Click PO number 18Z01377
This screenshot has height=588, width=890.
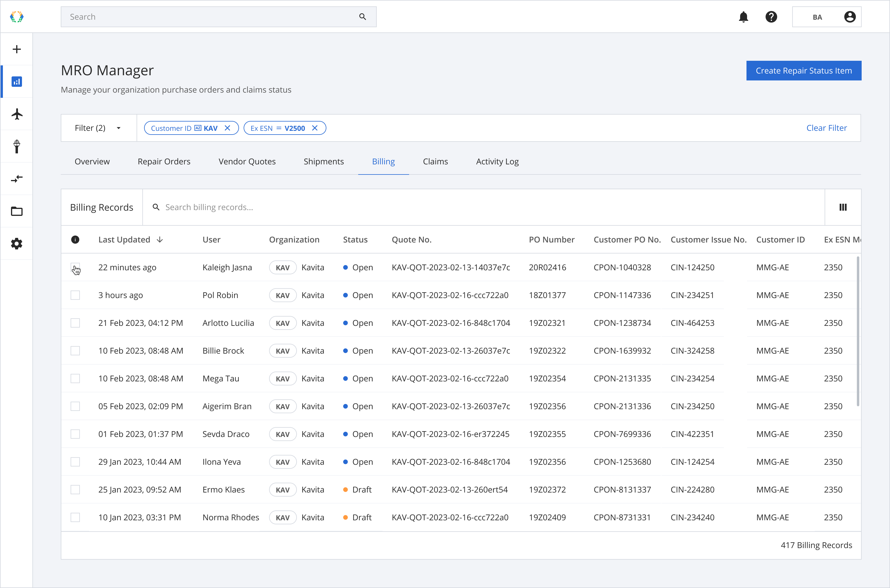click(x=547, y=295)
